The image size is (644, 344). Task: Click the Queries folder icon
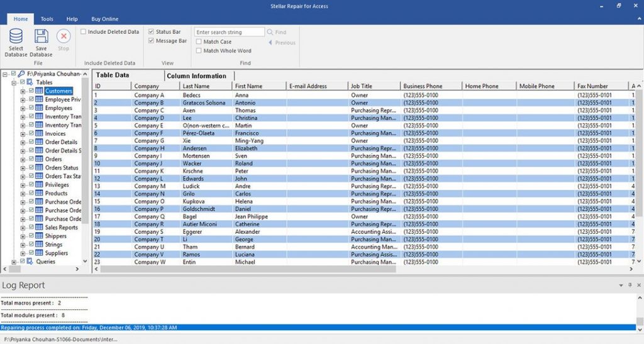click(30, 262)
